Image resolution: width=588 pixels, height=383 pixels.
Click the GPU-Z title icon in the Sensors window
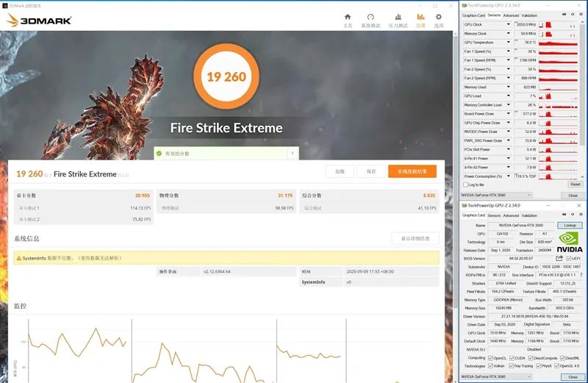[x=465, y=5]
